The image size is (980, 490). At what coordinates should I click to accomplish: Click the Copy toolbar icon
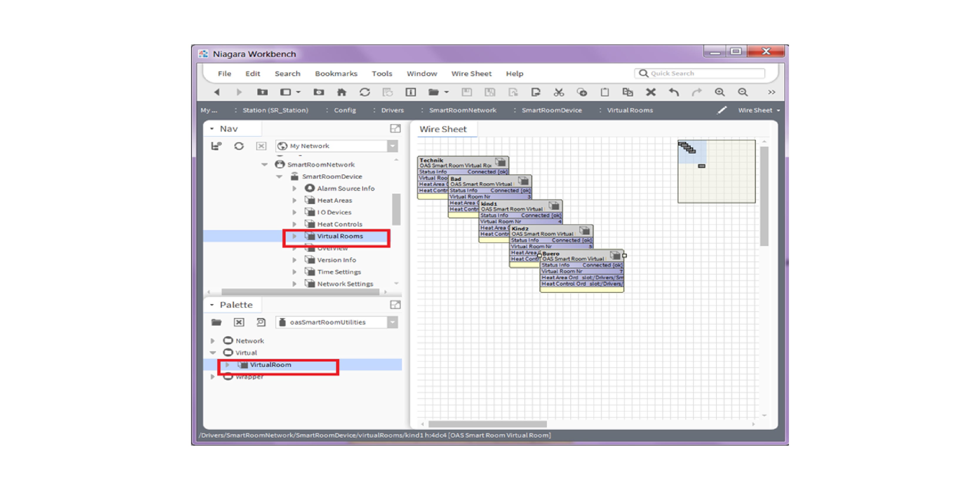pyautogui.click(x=582, y=92)
